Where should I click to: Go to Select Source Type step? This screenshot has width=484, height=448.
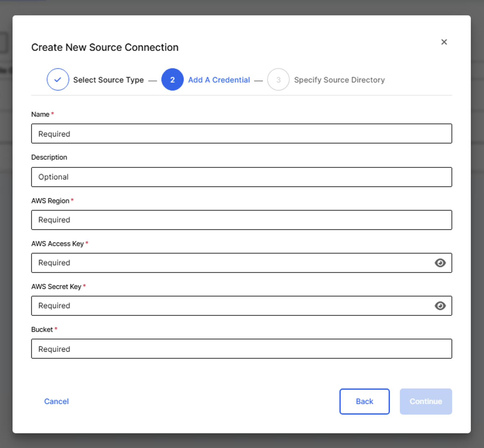pos(108,80)
